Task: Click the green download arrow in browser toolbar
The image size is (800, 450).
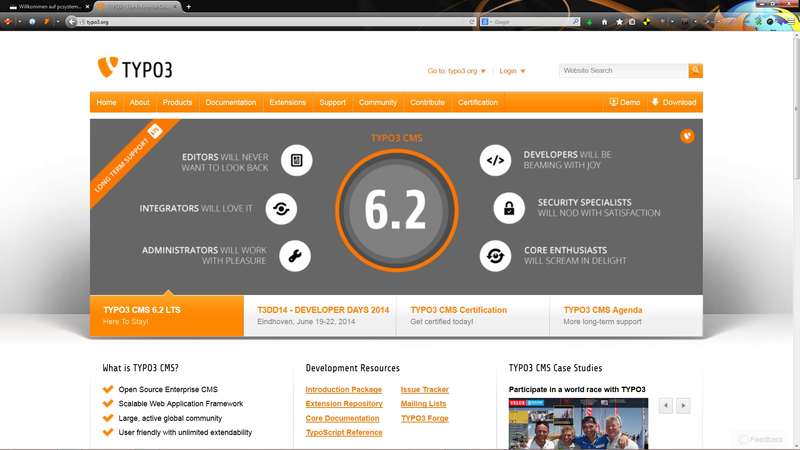Action: pyautogui.click(x=590, y=22)
